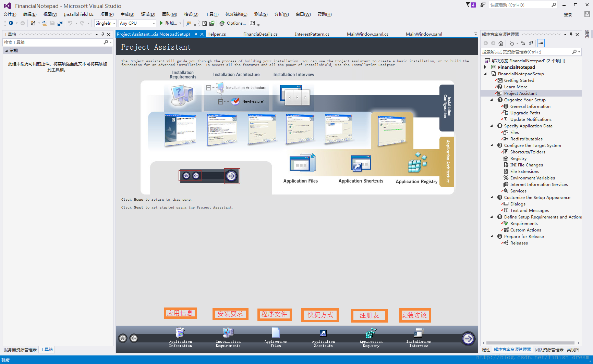Screen dimensions: 593x364
Task: Toggle the Toolbox panel auto-hide pin
Action: pos(102,34)
